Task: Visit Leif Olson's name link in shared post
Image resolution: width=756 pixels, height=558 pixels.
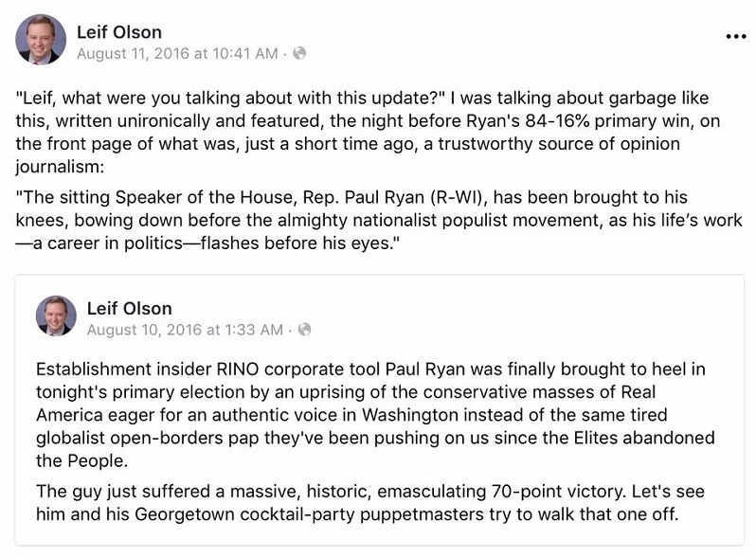Action: pyautogui.click(x=129, y=309)
